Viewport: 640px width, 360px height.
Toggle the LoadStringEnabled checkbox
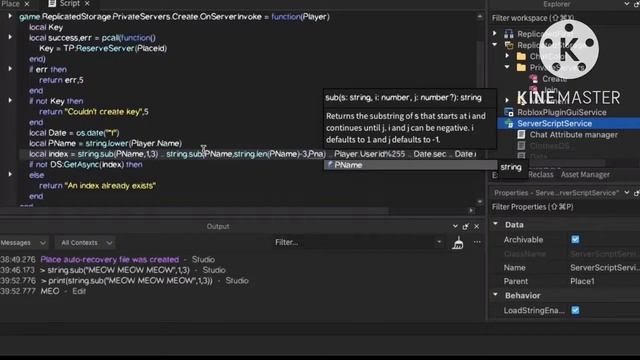click(x=575, y=310)
